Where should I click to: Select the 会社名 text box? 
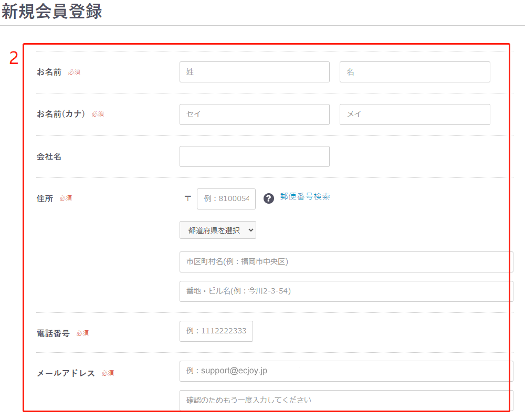coord(254,156)
